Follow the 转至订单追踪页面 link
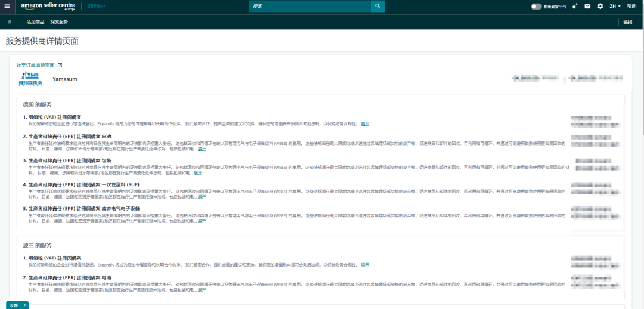The height and width of the screenshot is (309, 644). pos(35,66)
